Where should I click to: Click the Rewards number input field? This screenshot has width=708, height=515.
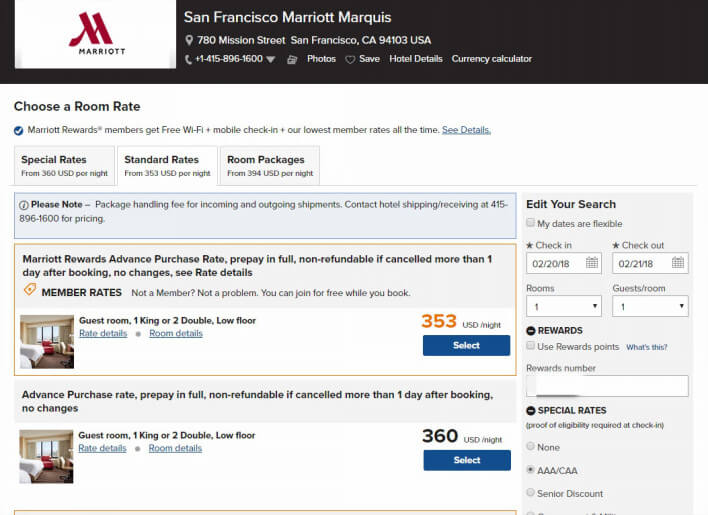607,386
